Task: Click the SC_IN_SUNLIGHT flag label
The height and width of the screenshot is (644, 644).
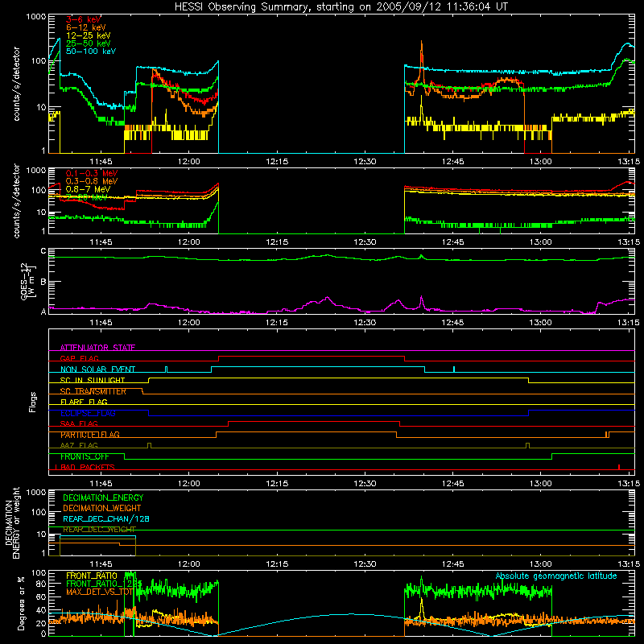Action: coord(93,380)
